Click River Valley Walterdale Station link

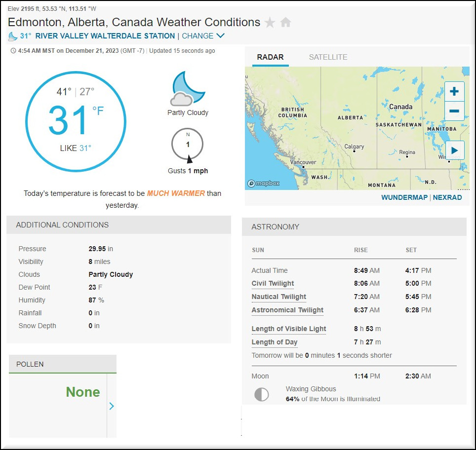(x=105, y=36)
